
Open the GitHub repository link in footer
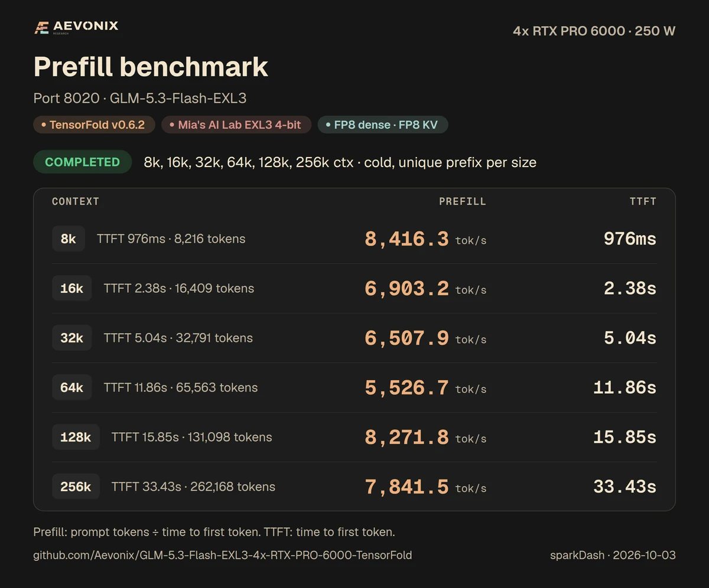[223, 555]
